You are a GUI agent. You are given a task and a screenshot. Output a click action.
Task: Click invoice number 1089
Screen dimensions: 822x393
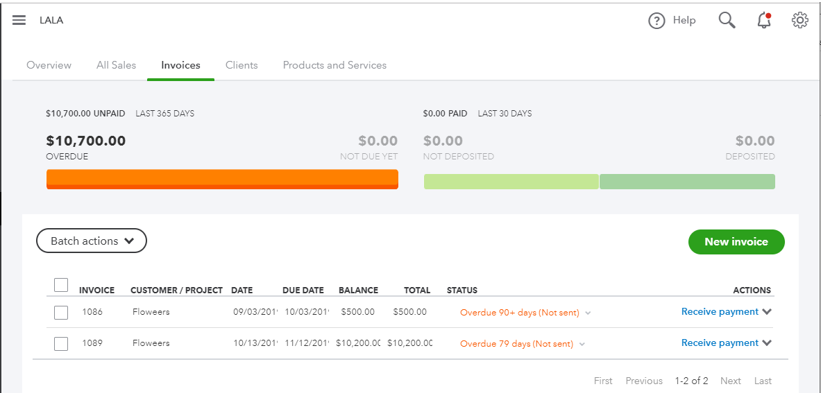click(92, 343)
